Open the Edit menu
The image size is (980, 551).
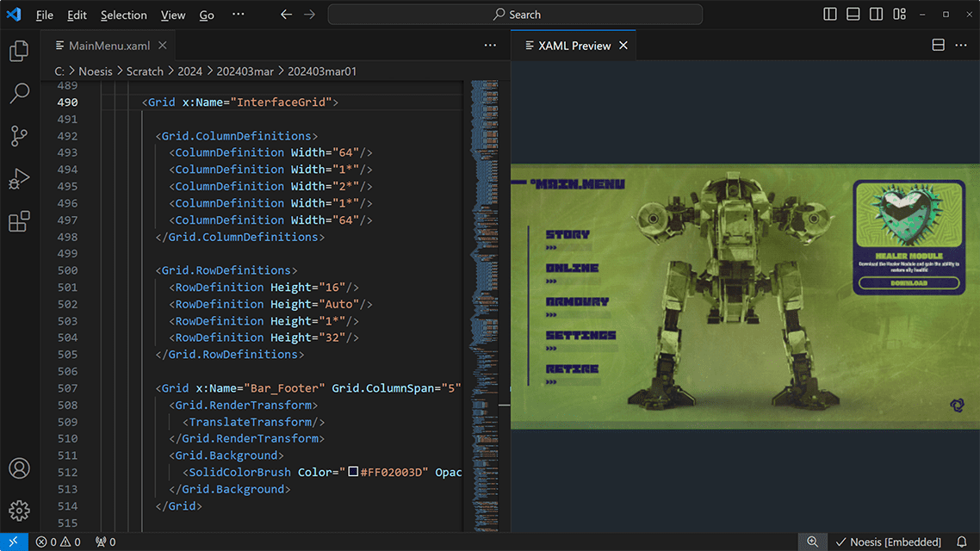coord(77,15)
